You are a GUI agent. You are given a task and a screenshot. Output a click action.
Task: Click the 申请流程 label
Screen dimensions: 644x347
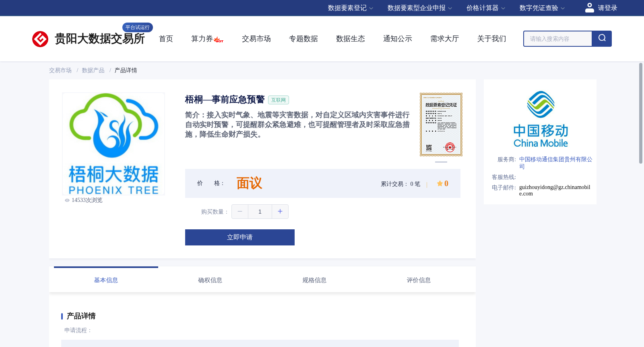coord(78,330)
